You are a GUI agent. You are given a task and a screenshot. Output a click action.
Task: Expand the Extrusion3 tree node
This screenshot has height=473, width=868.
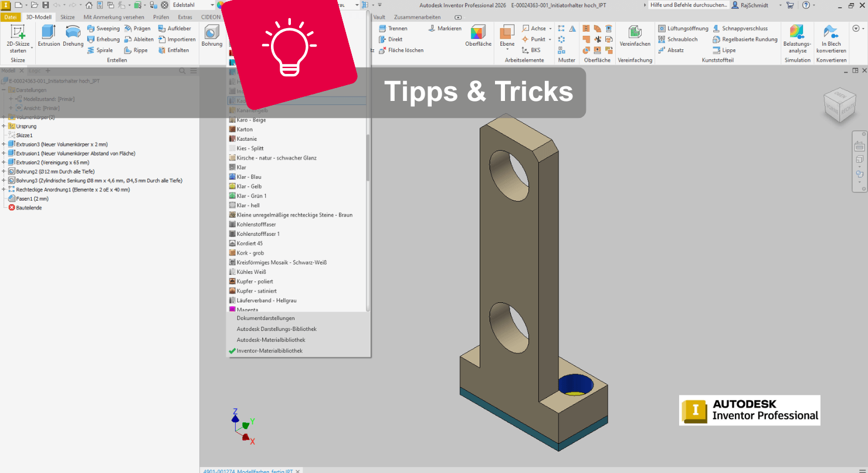pyautogui.click(x=4, y=144)
